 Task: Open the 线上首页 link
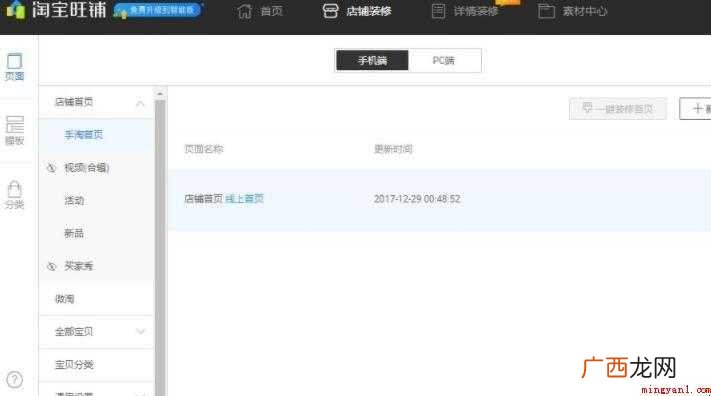click(x=244, y=199)
